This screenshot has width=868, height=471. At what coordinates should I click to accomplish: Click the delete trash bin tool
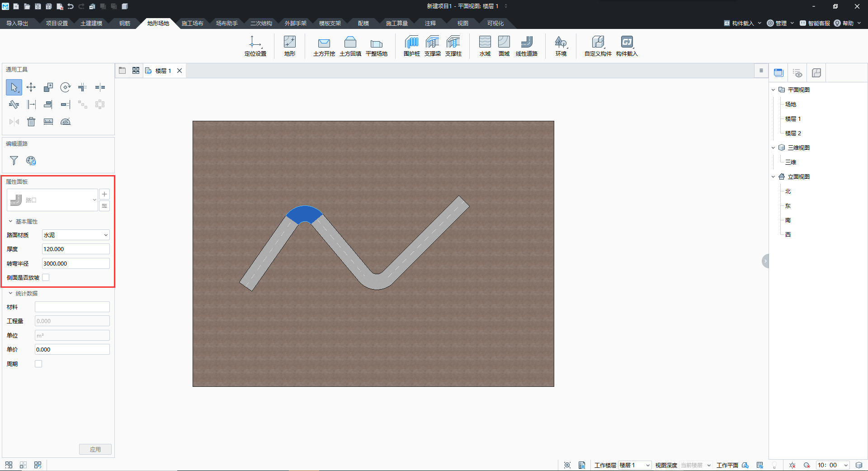31,122
